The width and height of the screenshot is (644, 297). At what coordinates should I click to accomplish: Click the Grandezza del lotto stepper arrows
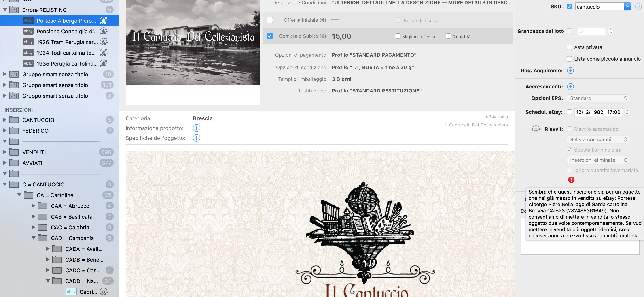pyautogui.click(x=610, y=31)
